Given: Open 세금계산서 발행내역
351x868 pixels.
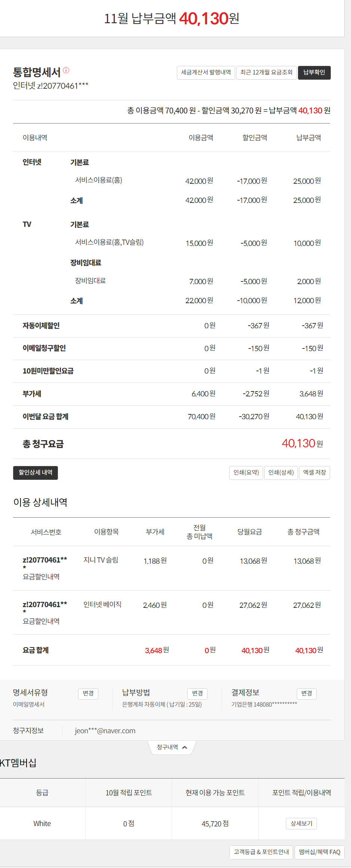Looking at the screenshot, I should 206,73.
